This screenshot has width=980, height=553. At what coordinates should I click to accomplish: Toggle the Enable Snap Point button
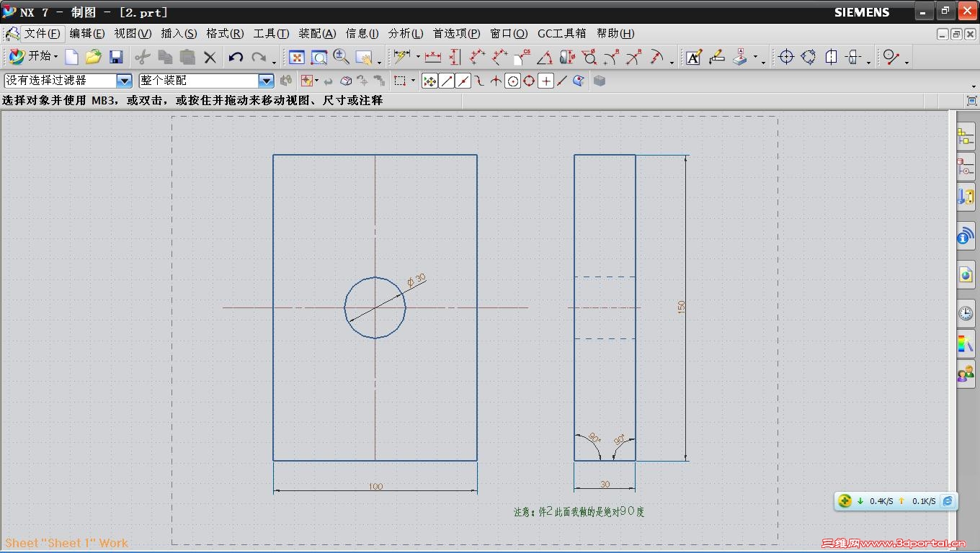pos(430,81)
